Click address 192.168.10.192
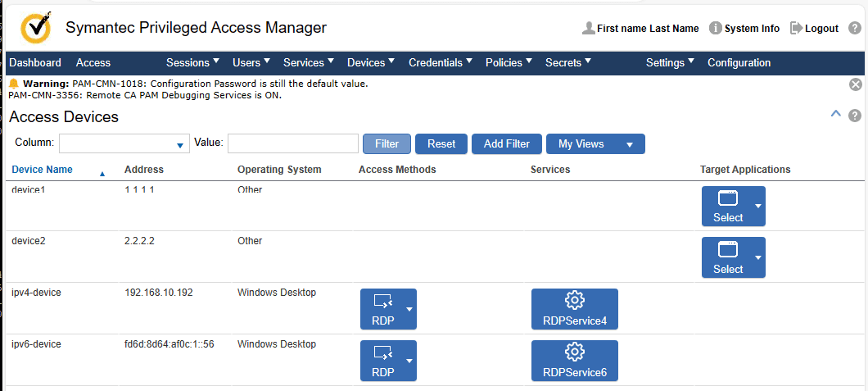868x391 pixels. 159,293
